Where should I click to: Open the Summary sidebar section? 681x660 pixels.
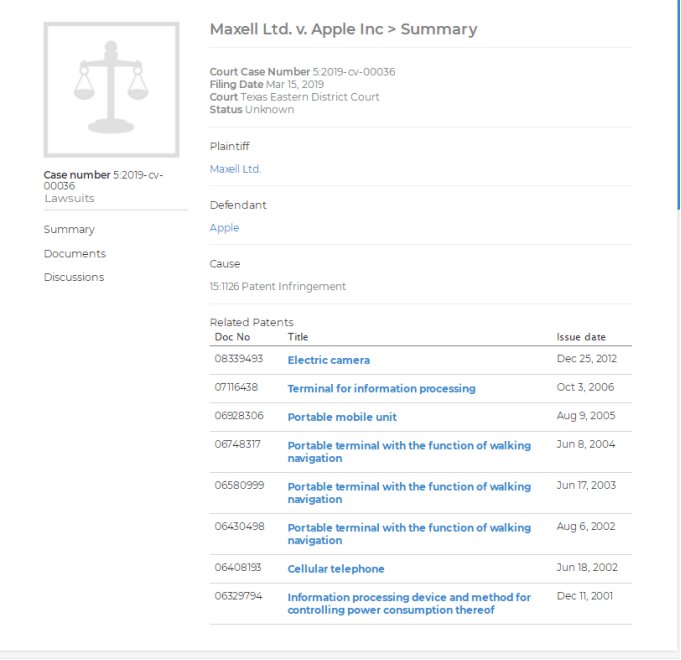(69, 230)
